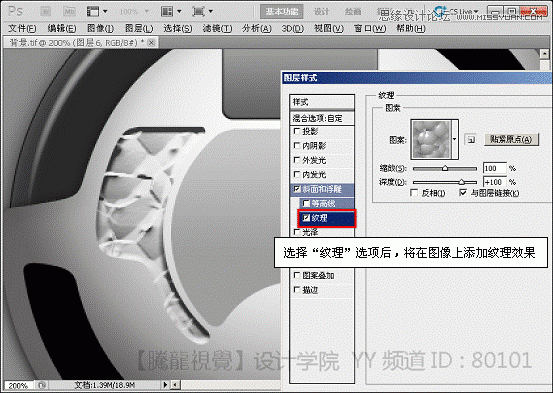The height and width of the screenshot is (393, 553).
Task: Open the Arrange Documents icon menu
Action: (171, 12)
